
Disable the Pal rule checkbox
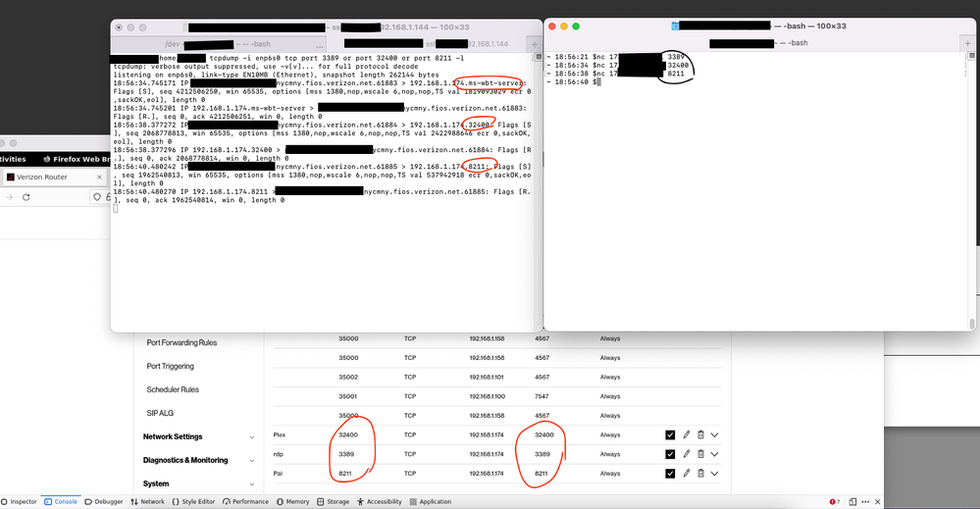point(670,474)
